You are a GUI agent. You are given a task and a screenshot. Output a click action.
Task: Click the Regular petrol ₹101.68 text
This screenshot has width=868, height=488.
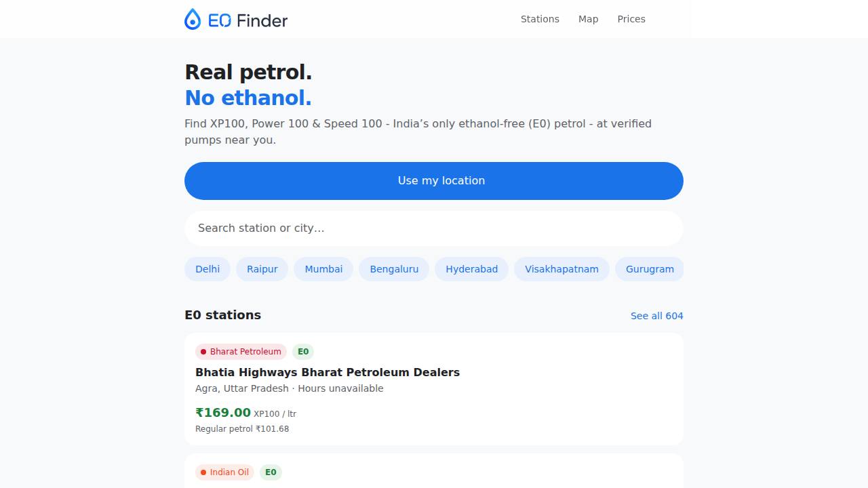pos(242,429)
